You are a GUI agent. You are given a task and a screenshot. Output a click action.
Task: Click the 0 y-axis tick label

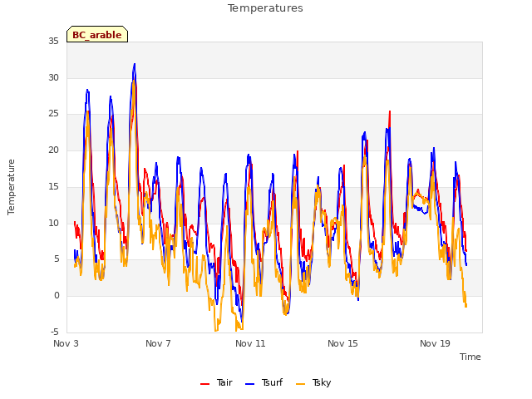coord(57,296)
